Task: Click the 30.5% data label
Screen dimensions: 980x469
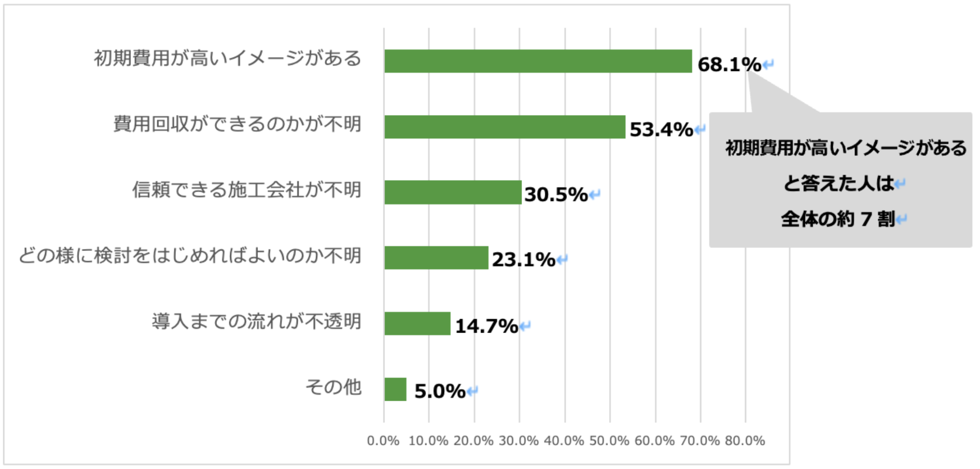Action: (556, 194)
